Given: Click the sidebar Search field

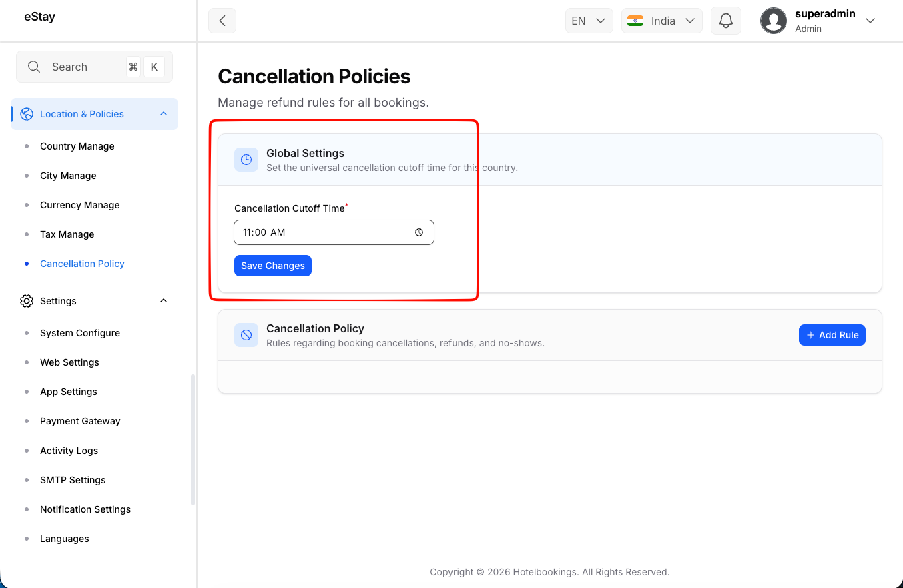Looking at the screenshot, I should tap(94, 67).
